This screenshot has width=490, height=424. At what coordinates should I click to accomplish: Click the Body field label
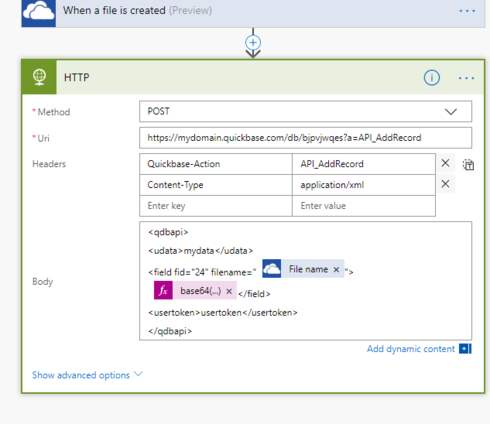point(43,282)
